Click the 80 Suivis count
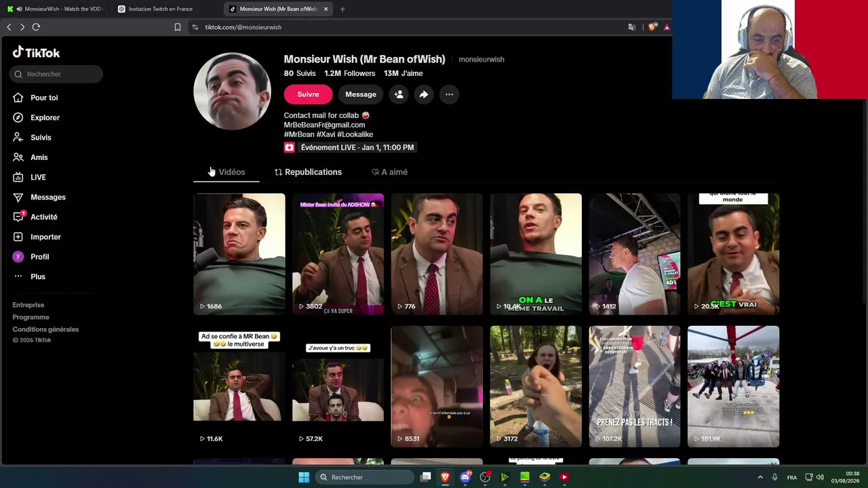Screen dimensions: 868x488 point(300,73)
